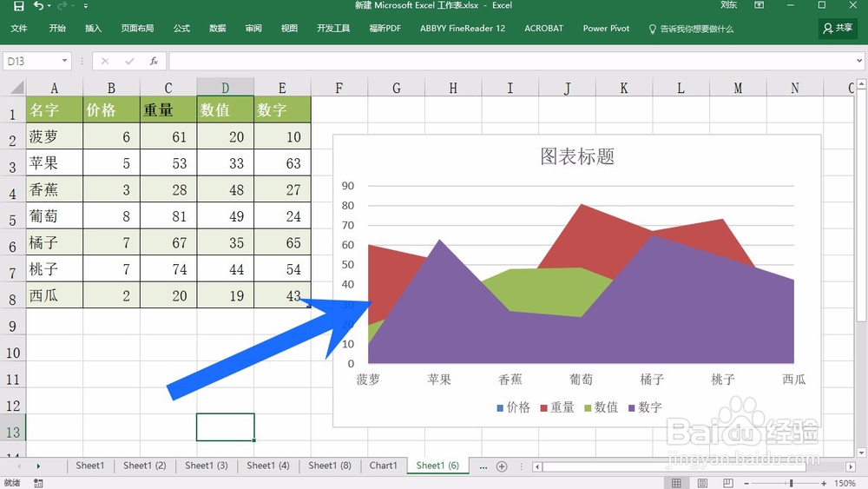The height and width of the screenshot is (489, 868).
Task: Switch to the 数据 ribbon tab
Action: tap(218, 29)
